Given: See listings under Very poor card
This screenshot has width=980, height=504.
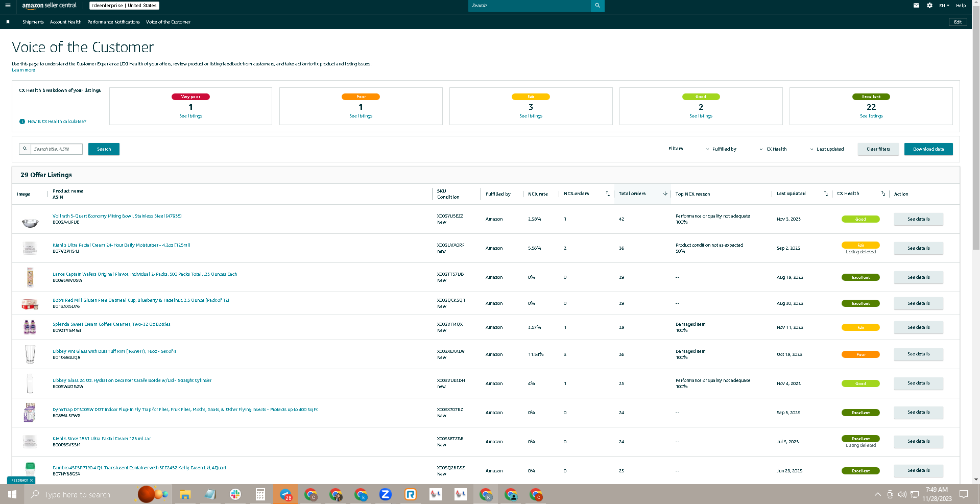Looking at the screenshot, I should [190, 116].
